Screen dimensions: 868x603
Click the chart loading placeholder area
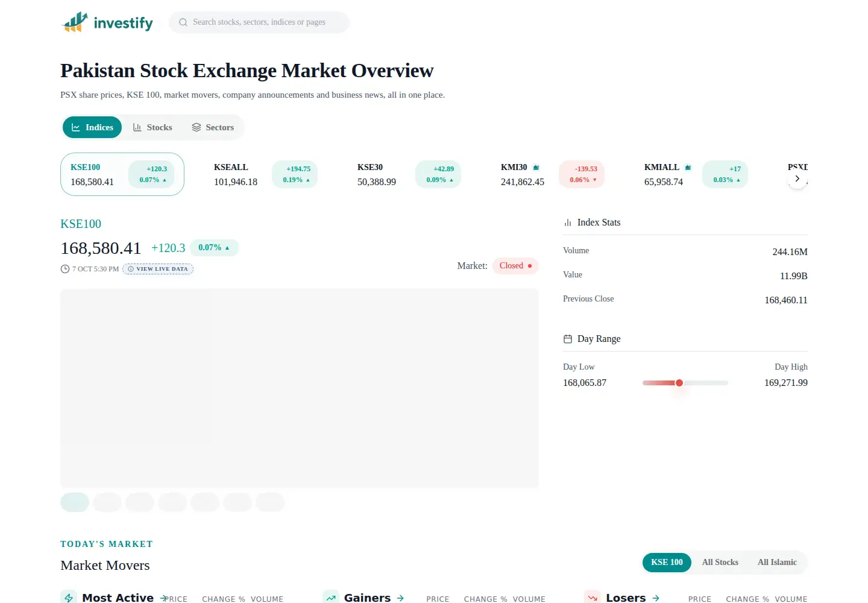(x=300, y=388)
